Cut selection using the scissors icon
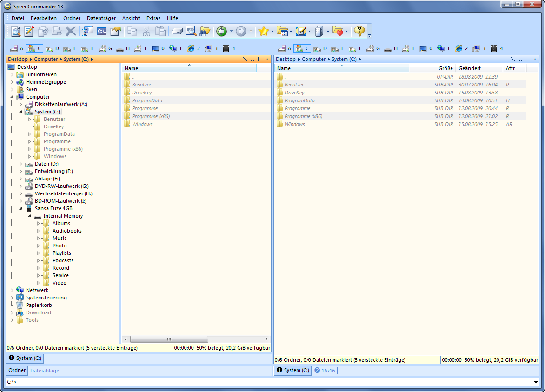Image resolution: width=545 pixels, height=392 pixels. click(146, 32)
